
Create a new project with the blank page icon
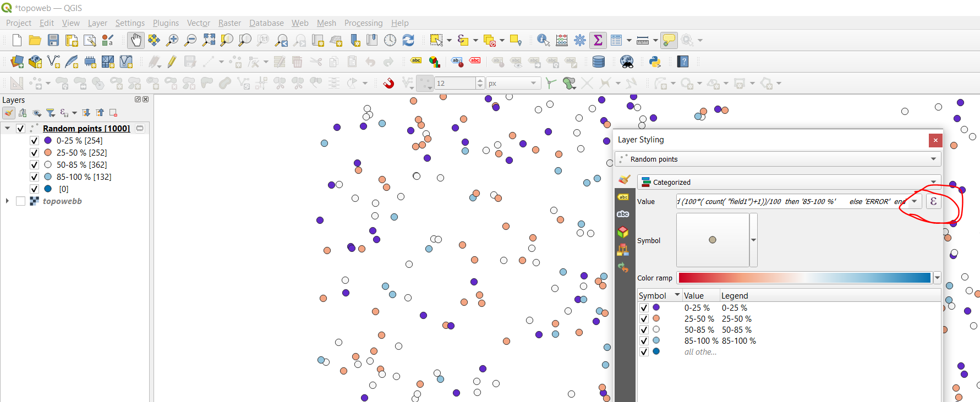point(17,40)
